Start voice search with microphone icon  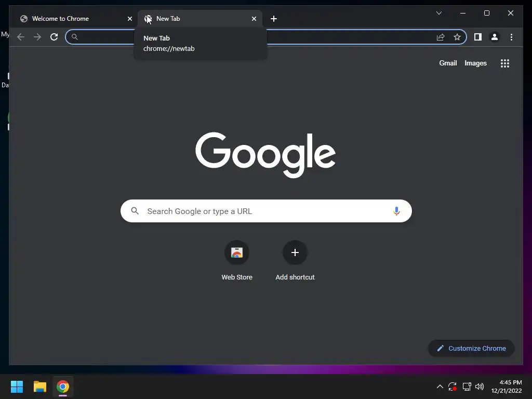click(x=396, y=211)
